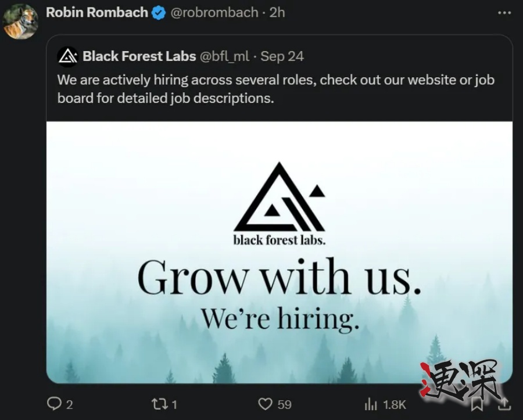Visit the @bfl_ml handle
The height and width of the screenshot is (420, 523).
click(224, 56)
